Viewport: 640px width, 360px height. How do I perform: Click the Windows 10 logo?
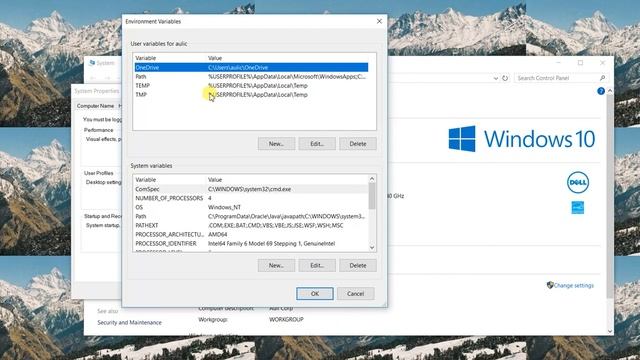coord(522,139)
